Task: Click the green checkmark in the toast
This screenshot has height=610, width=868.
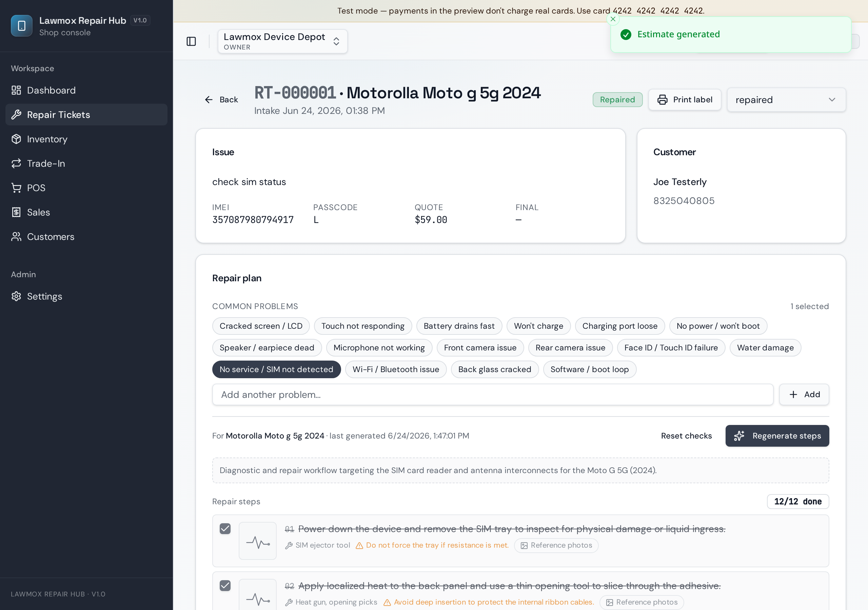Action: [x=626, y=34]
